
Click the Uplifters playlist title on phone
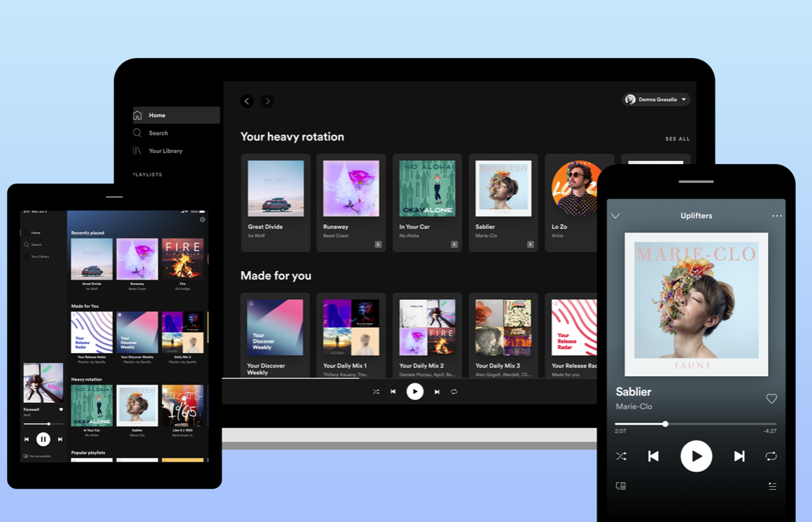point(696,216)
